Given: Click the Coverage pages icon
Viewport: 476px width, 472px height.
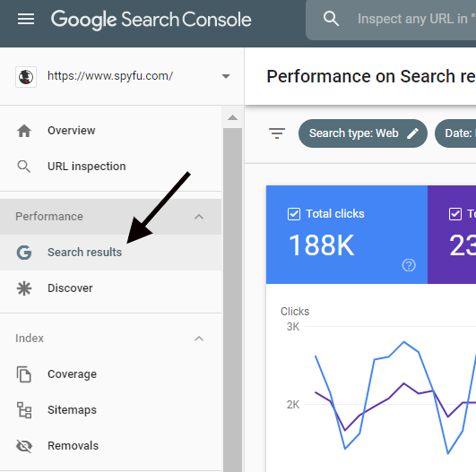Looking at the screenshot, I should 24,374.
